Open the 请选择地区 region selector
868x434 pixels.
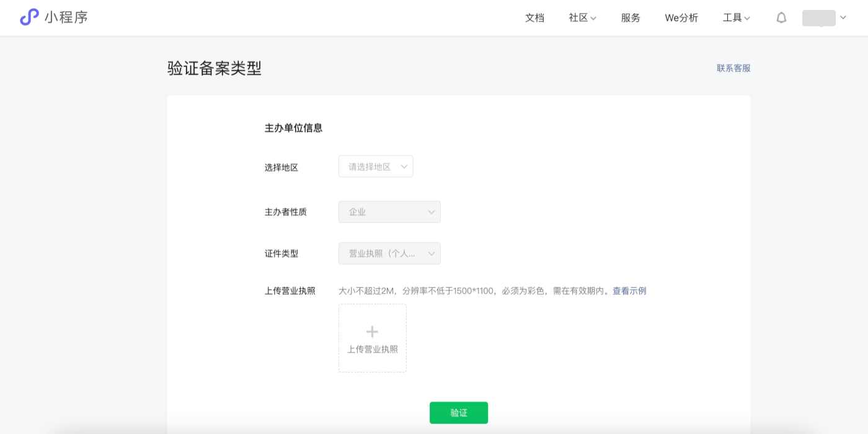point(376,166)
